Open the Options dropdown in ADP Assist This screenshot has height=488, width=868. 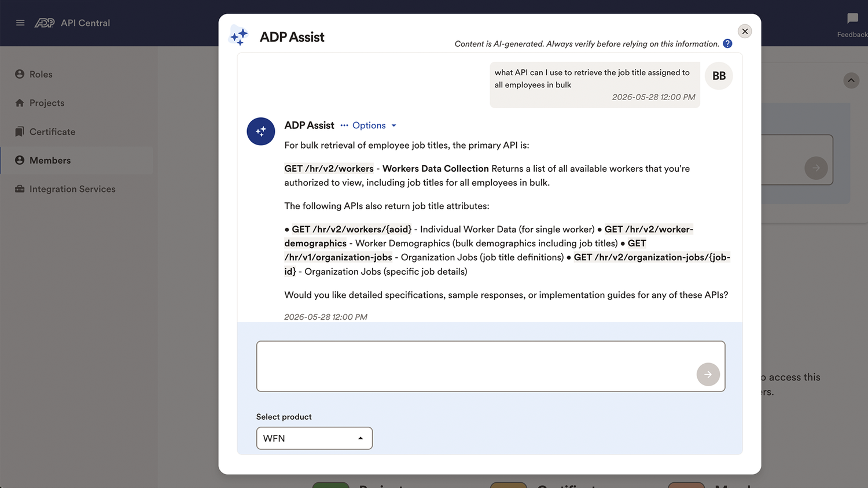[x=369, y=125]
